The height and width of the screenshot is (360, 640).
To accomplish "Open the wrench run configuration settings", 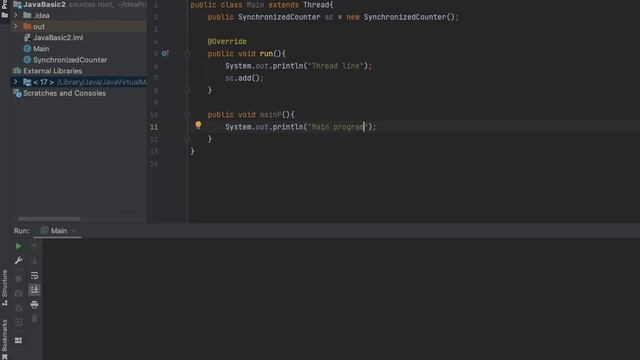I will pos(18,260).
